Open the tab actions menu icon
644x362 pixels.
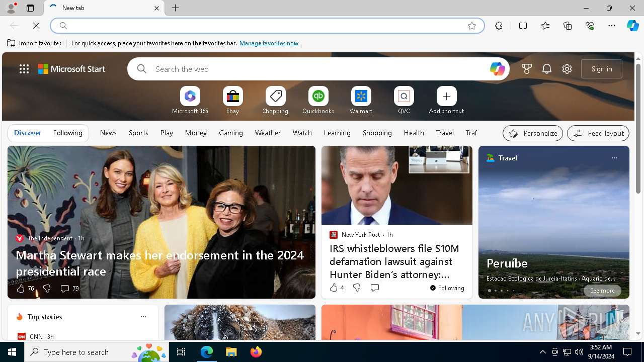tap(30, 8)
